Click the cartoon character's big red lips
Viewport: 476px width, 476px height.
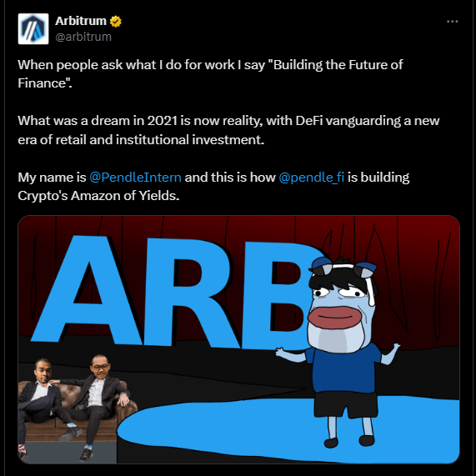334,318
